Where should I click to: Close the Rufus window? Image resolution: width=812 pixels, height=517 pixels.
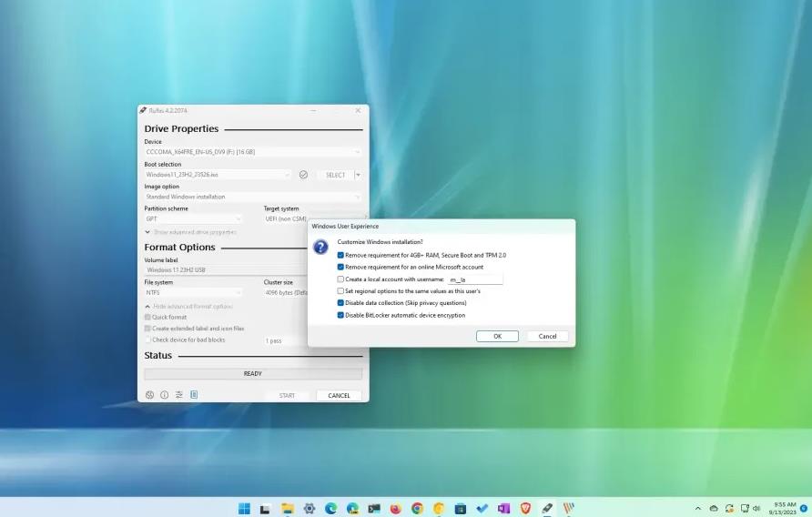[358, 110]
